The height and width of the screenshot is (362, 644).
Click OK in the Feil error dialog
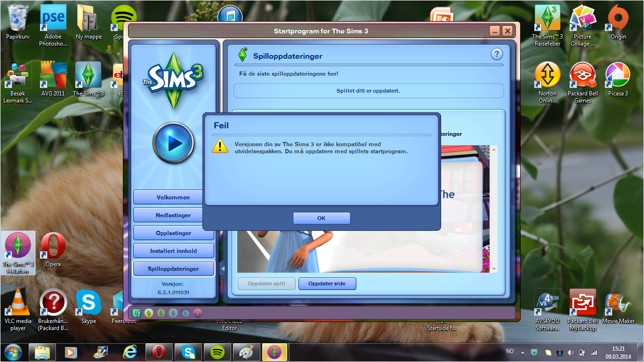[x=322, y=218]
